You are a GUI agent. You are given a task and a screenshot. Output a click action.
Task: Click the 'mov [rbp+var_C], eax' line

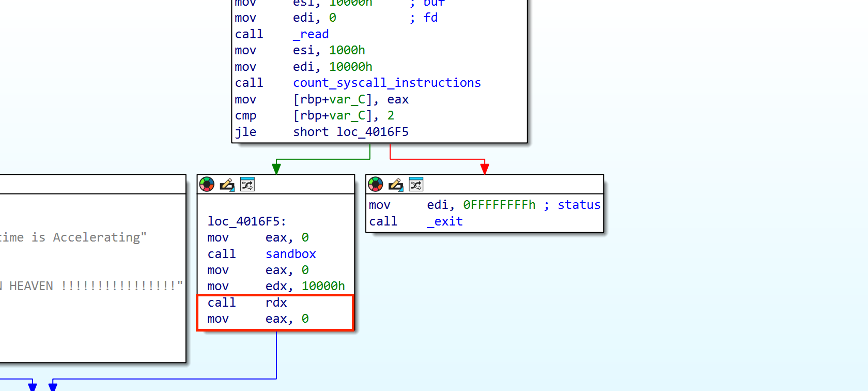[322, 99]
